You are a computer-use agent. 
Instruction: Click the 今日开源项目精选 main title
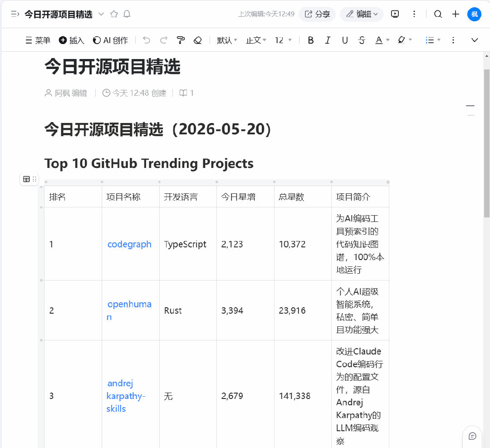112,67
